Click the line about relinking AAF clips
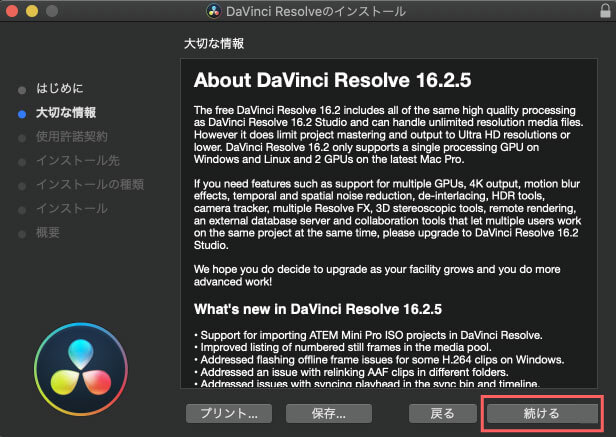The height and width of the screenshot is (437, 616). click(351, 372)
